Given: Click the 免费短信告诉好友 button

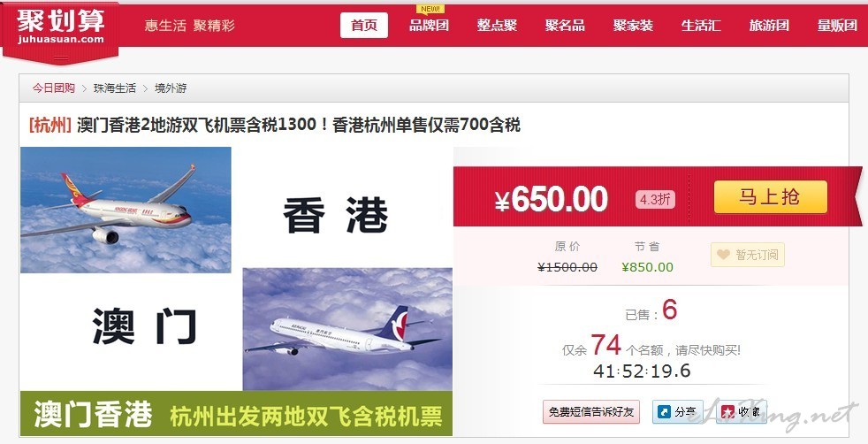Looking at the screenshot, I should [591, 412].
